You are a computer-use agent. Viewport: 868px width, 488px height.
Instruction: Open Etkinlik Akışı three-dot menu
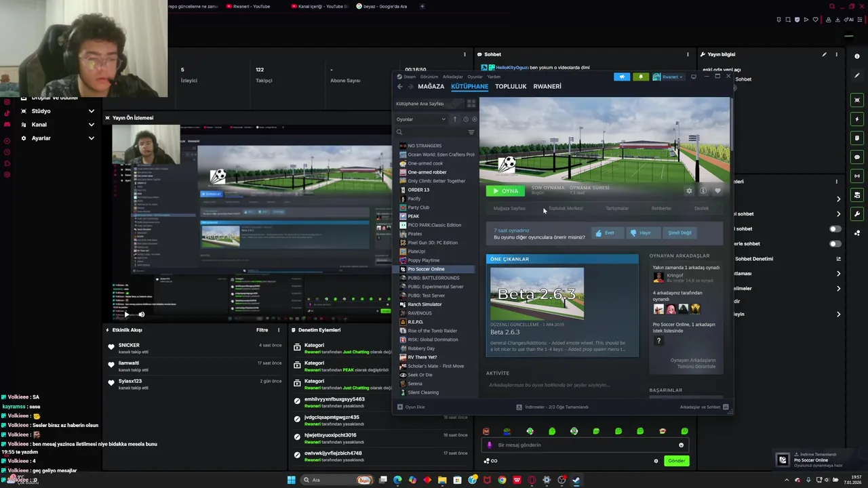(x=279, y=330)
